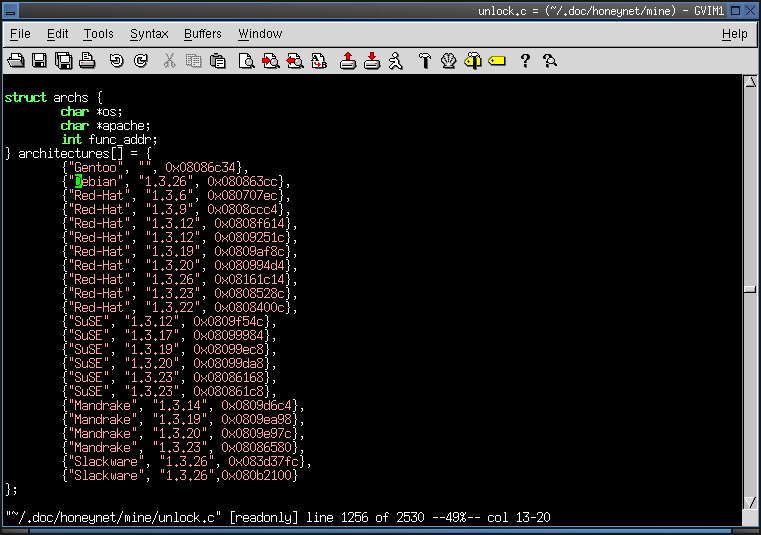The image size is (761, 535).
Task: Click "architectures[]" array name
Action: click(x=71, y=153)
